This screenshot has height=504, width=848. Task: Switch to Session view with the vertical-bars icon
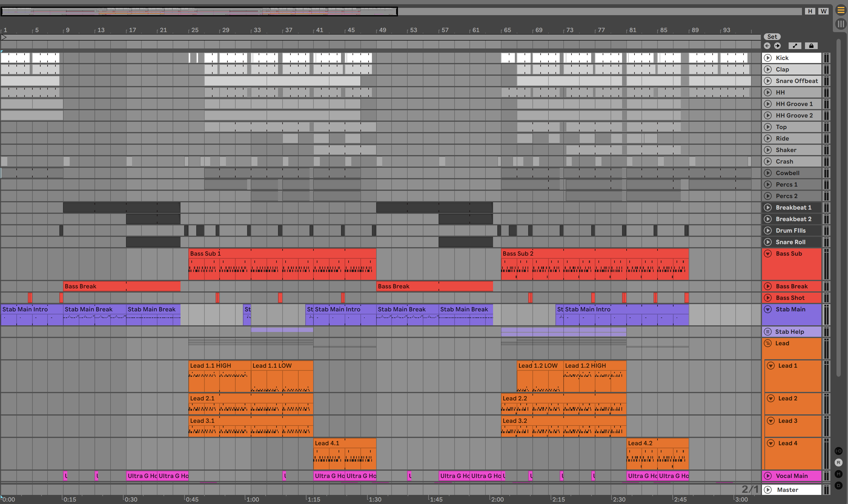841,24
